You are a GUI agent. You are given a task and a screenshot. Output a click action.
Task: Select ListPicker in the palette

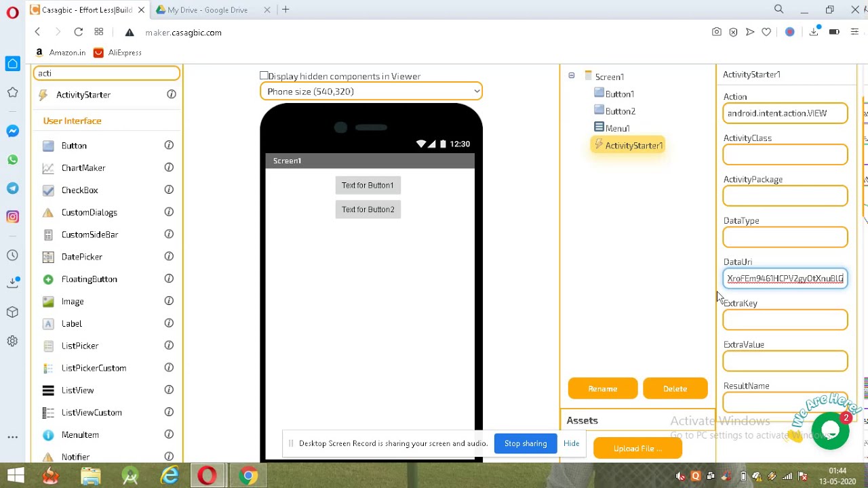[x=80, y=346]
